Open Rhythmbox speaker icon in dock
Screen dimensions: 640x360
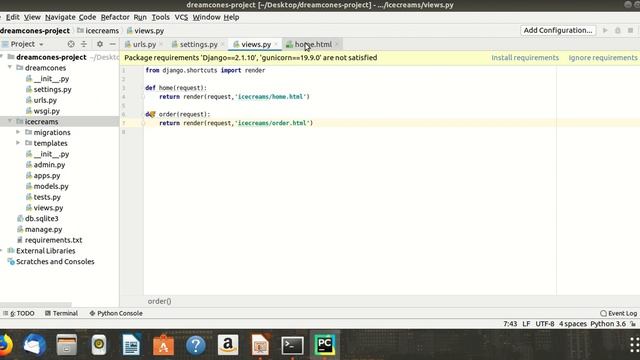point(99,345)
